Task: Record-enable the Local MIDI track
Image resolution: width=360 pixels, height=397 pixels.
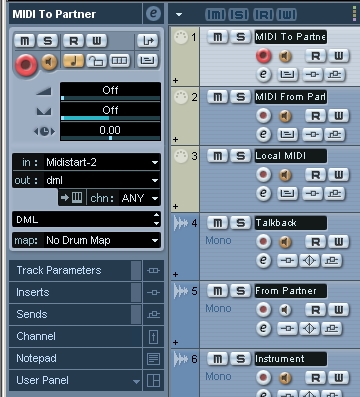Action: tap(263, 174)
